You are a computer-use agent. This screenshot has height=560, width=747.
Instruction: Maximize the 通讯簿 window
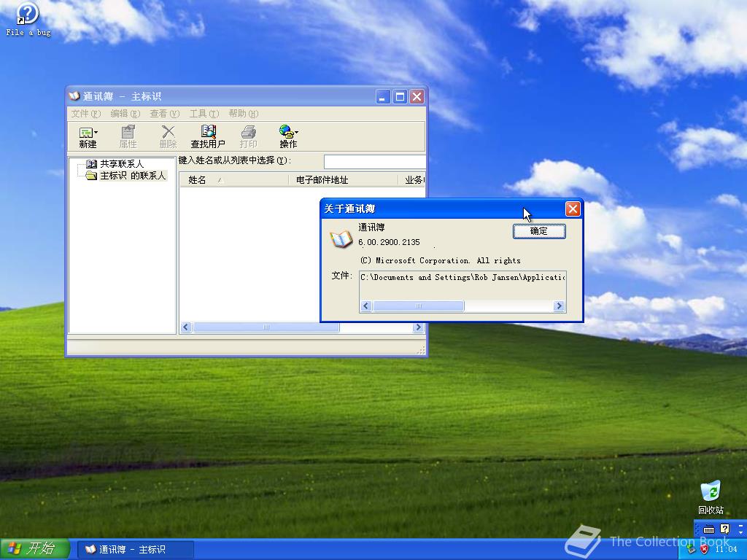[400, 97]
